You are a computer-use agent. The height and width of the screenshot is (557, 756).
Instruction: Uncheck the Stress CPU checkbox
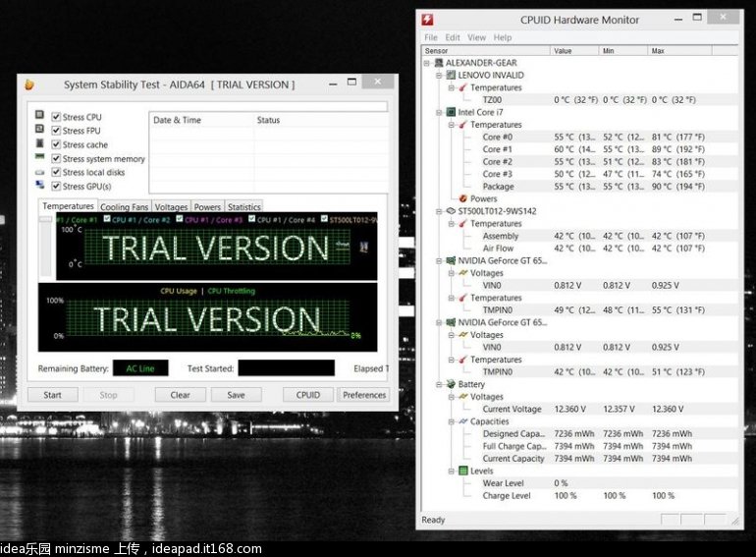point(56,117)
